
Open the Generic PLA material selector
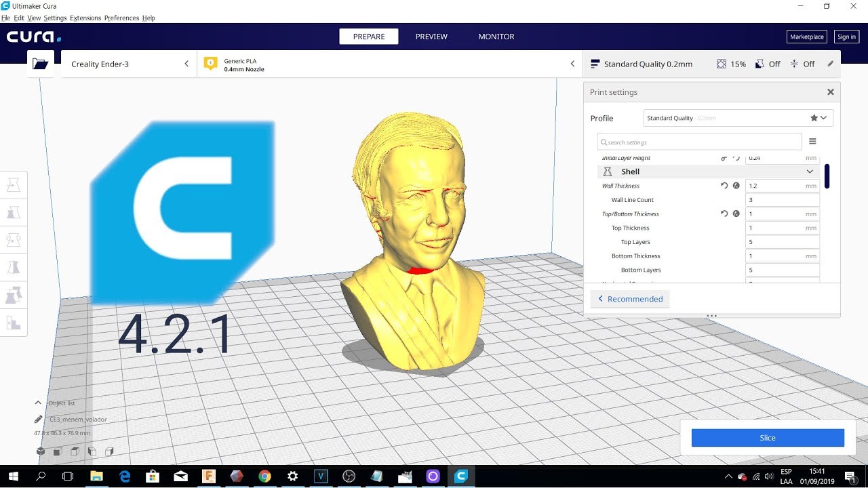click(x=390, y=64)
